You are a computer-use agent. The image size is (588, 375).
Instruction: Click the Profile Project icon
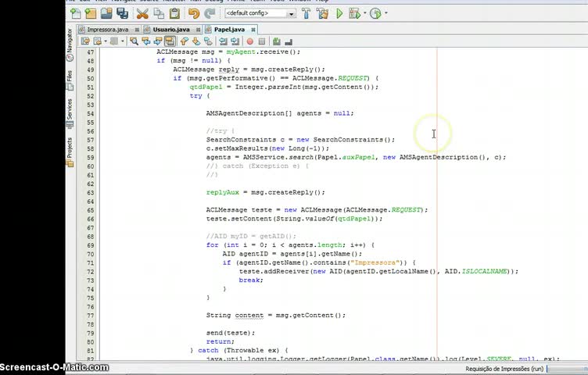pyautogui.click(x=375, y=13)
